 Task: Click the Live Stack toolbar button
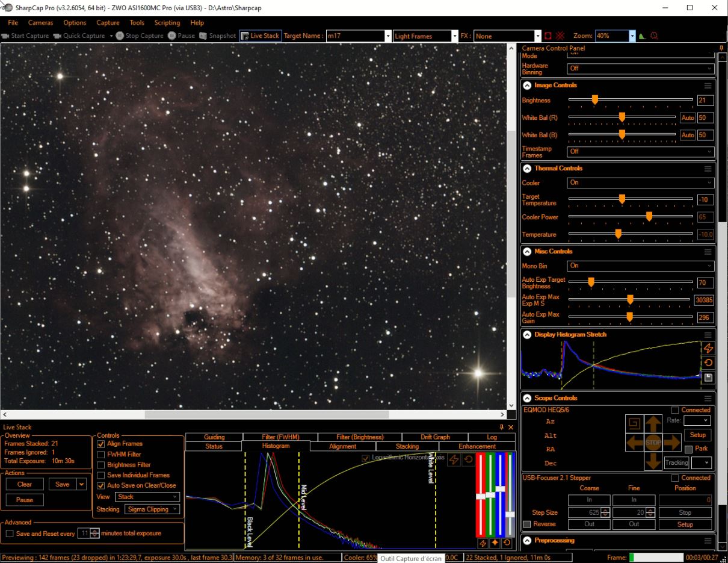point(260,36)
